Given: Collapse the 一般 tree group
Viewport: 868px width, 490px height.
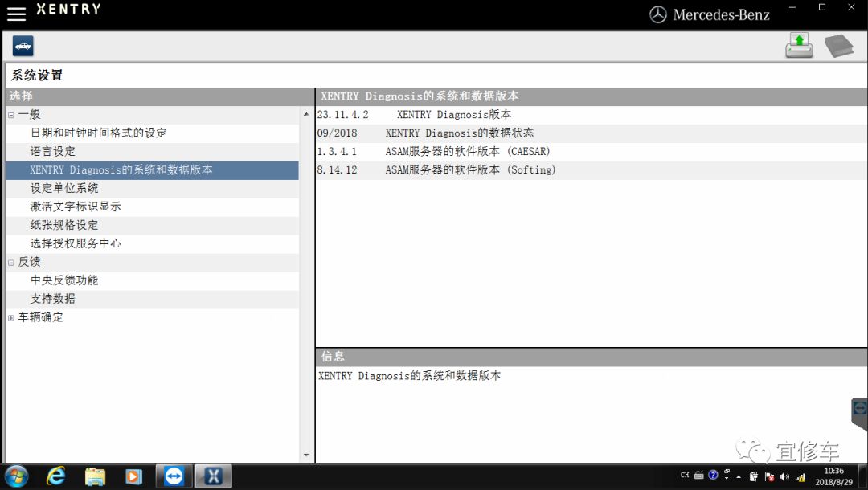Looking at the screenshot, I should [x=11, y=115].
